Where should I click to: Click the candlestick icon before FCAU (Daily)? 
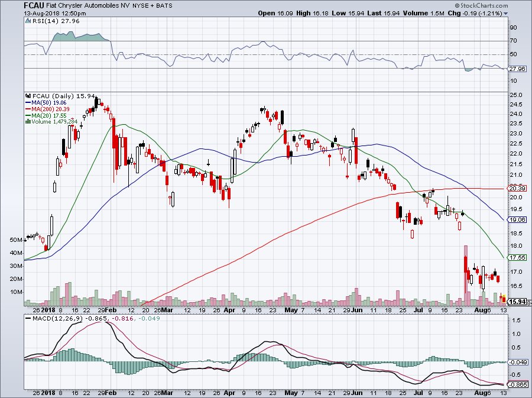click(28, 96)
